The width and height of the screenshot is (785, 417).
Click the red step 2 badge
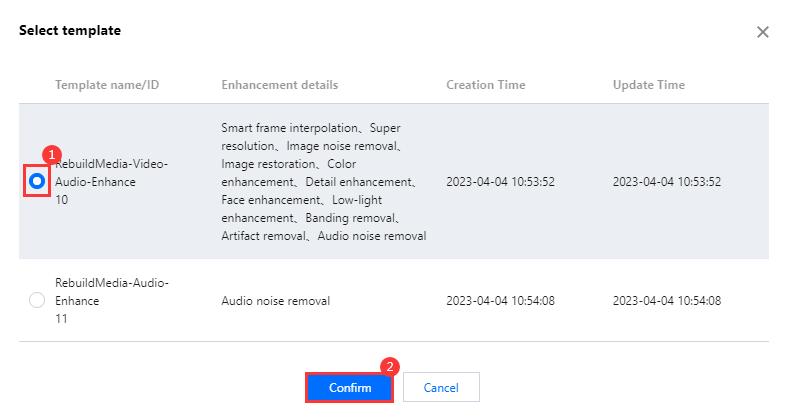392,366
